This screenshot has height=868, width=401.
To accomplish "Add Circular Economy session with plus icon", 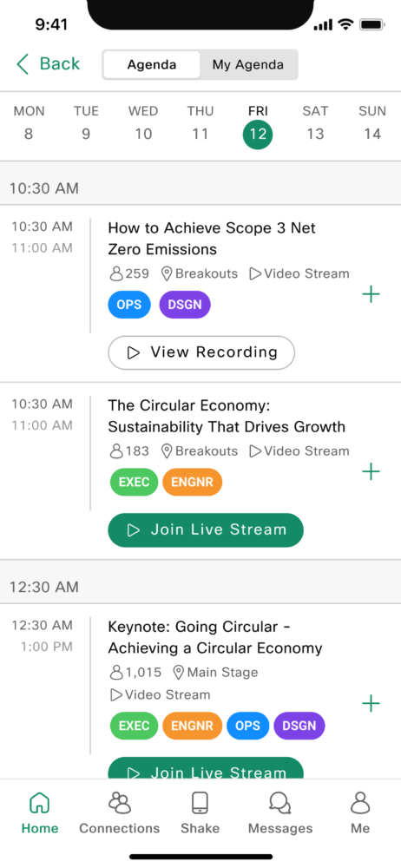I will point(371,471).
